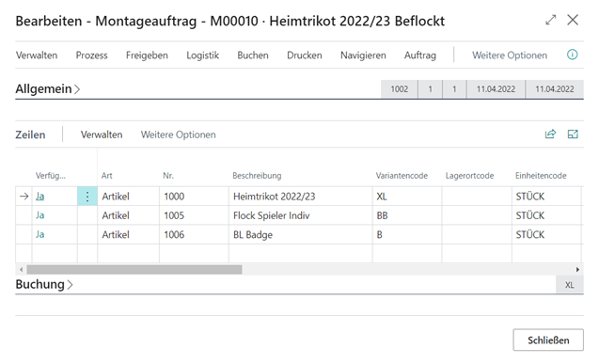599x364 pixels.
Task: Open the Ja availability link for item 1005
Action: (40, 215)
